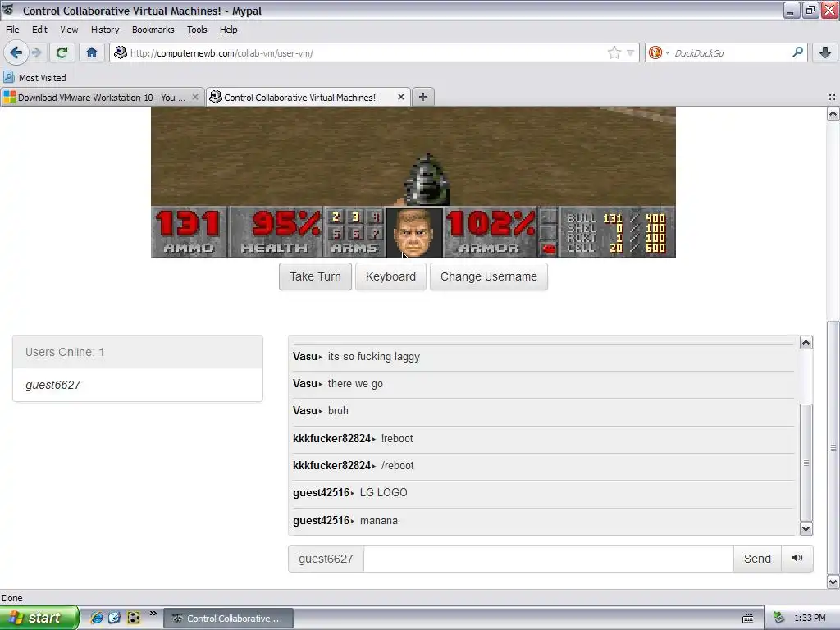Close the Control Collaborative Virtual Machines tab

tap(400, 97)
